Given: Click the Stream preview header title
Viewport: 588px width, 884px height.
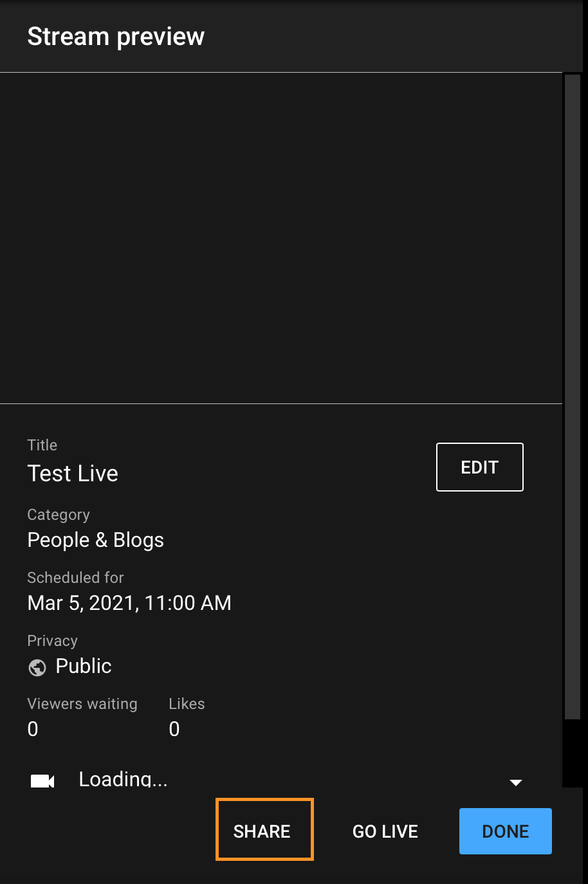Looking at the screenshot, I should point(116,37).
